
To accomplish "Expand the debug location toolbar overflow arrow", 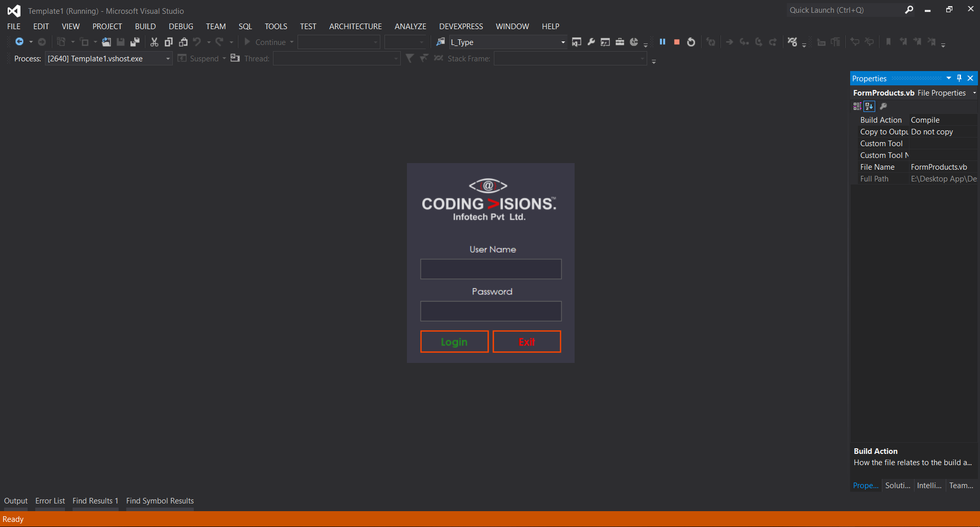I will 654,61.
